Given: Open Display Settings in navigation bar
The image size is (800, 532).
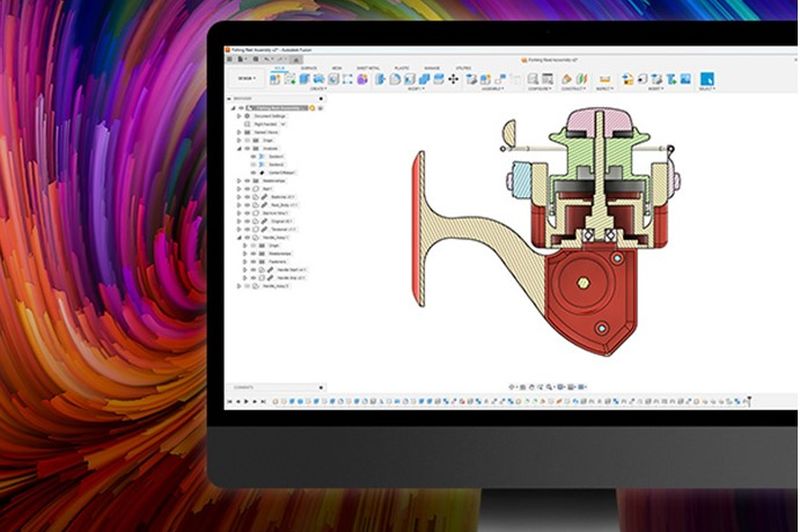Looking at the screenshot, I should [561, 387].
